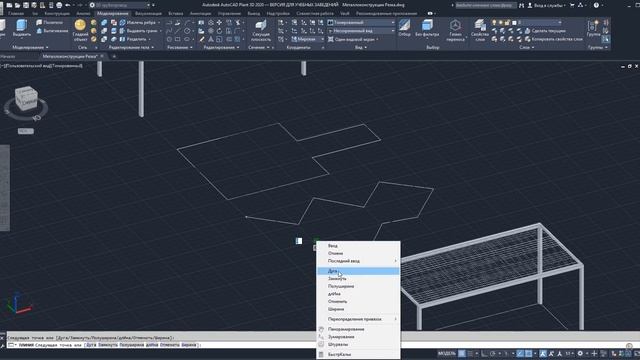
Task: Switch to the 'Визуализация' ribbon tab
Action: tap(148, 13)
